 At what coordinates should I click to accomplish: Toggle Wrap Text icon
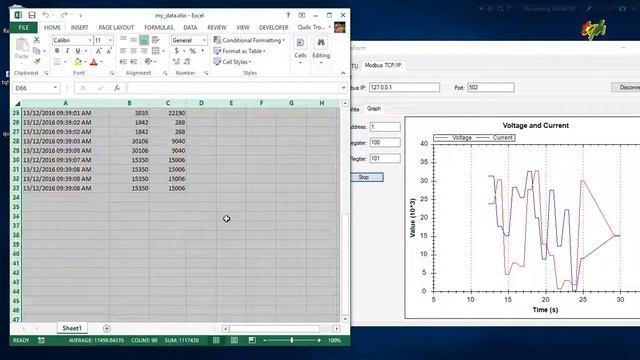[155, 40]
